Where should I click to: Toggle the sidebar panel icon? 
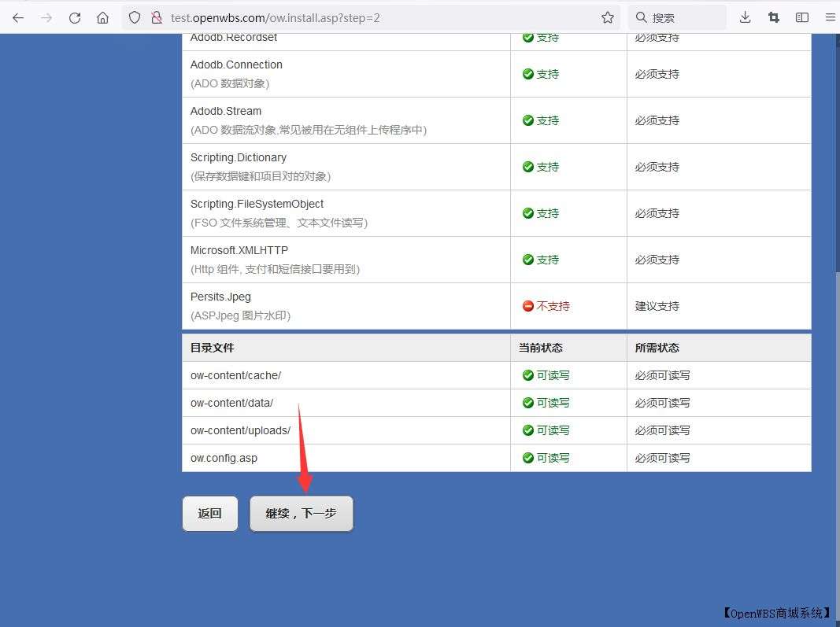tap(801, 17)
